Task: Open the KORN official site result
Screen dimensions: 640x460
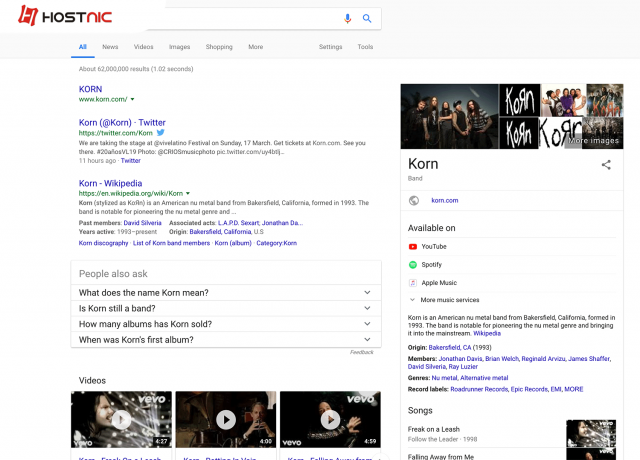Action: point(90,89)
